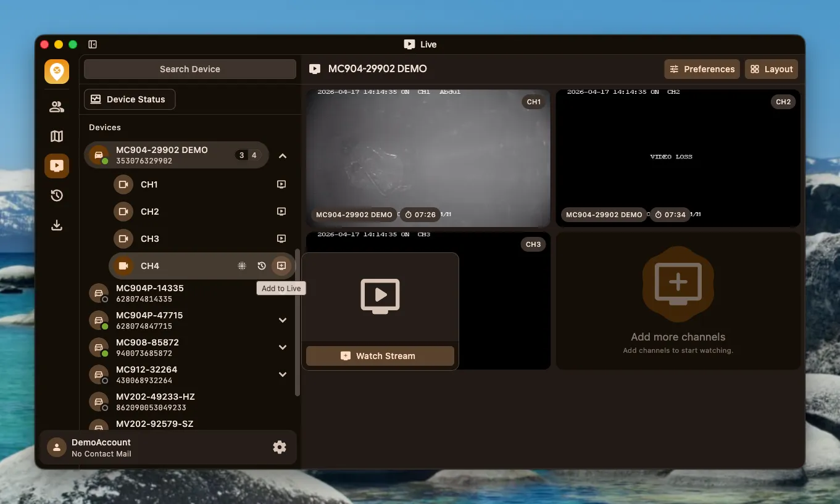Click the live icon beside header title
840x504 pixels.
point(315,69)
